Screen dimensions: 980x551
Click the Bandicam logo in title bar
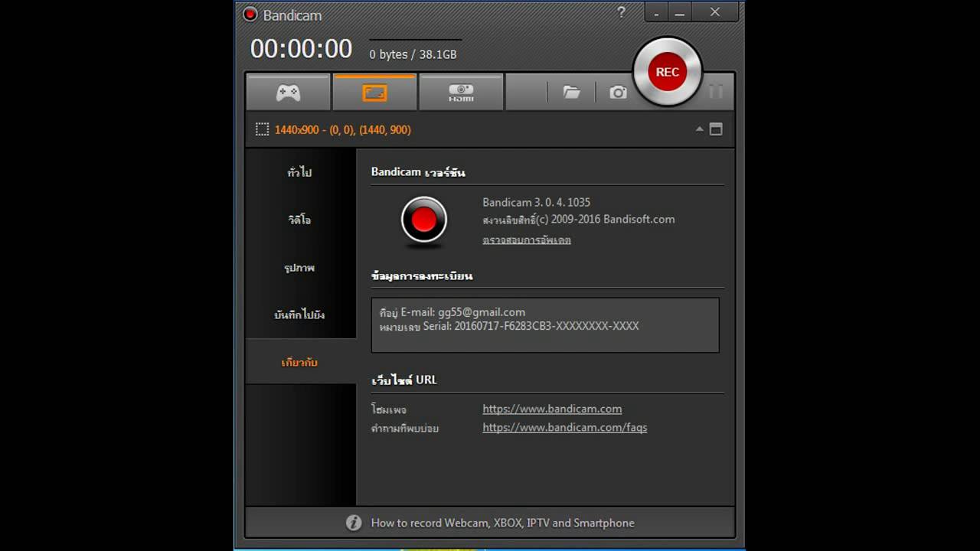click(x=250, y=15)
